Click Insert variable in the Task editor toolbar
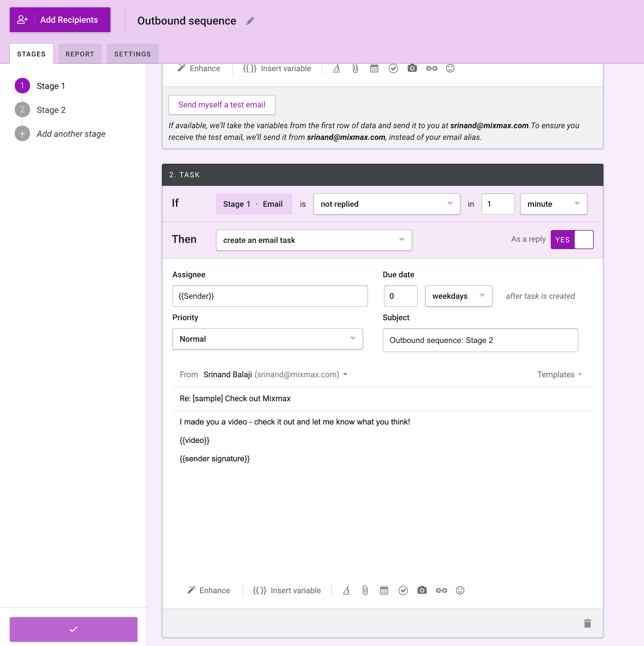Image resolution: width=644 pixels, height=646 pixels. point(287,590)
